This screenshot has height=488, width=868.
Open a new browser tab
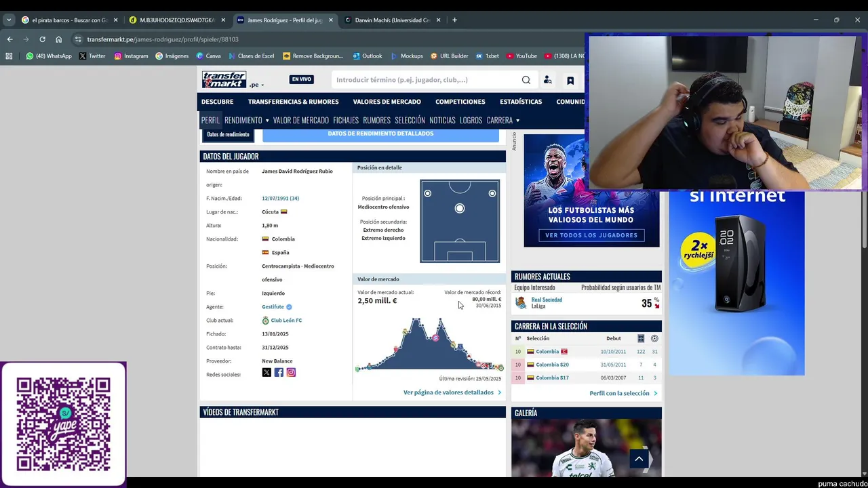(454, 20)
